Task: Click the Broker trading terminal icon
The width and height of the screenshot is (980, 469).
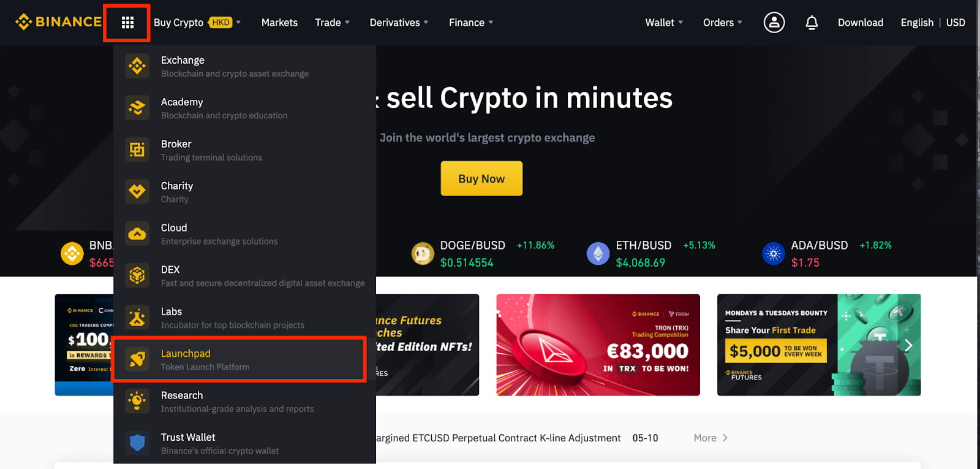Action: (137, 150)
